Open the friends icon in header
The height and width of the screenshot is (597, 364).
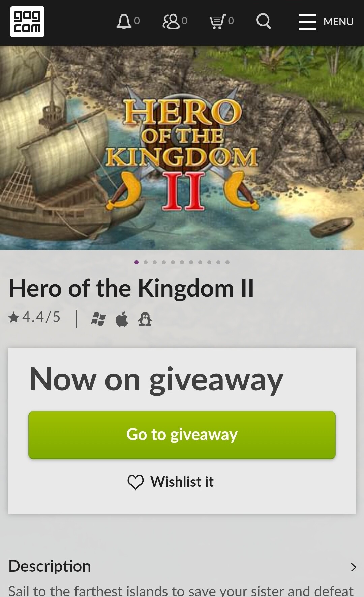click(171, 22)
